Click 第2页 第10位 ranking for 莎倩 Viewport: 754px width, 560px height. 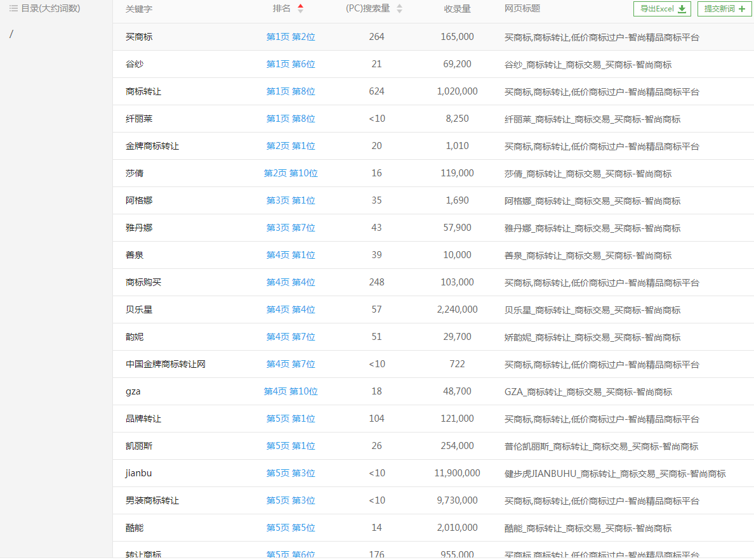pyautogui.click(x=291, y=173)
